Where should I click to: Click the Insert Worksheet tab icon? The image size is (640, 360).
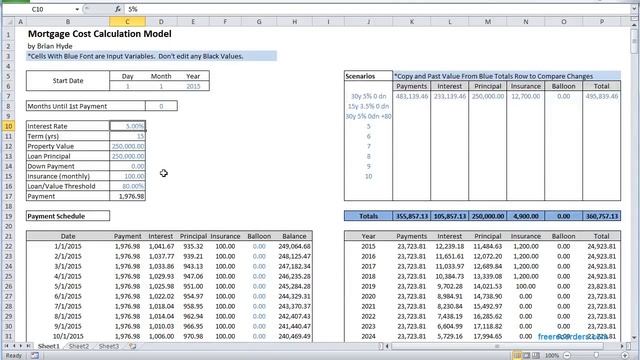click(132, 346)
